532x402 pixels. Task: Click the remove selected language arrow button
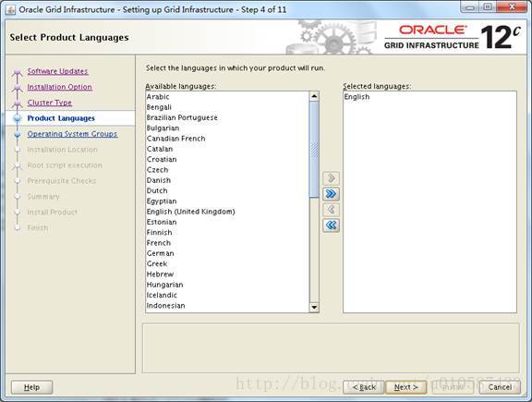coord(331,209)
